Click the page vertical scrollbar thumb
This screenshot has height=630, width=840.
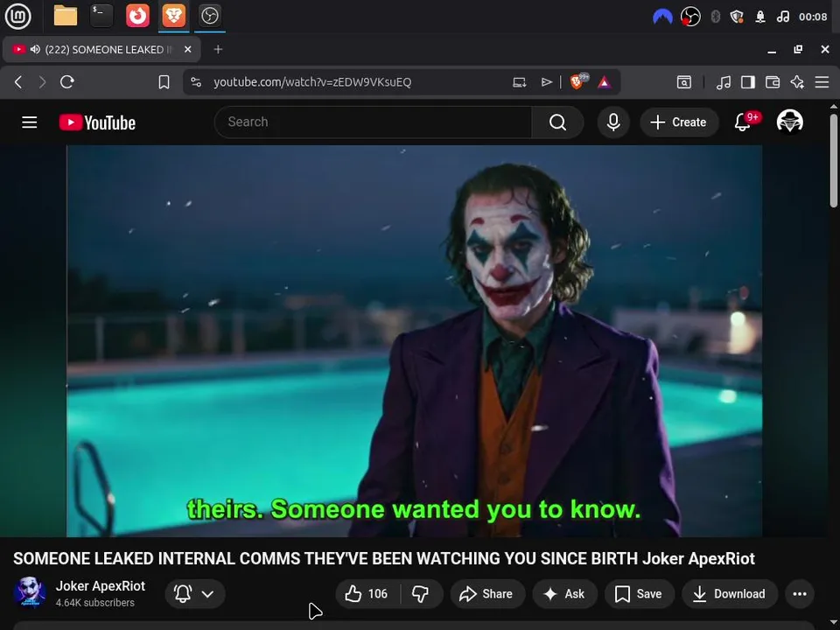(x=834, y=159)
